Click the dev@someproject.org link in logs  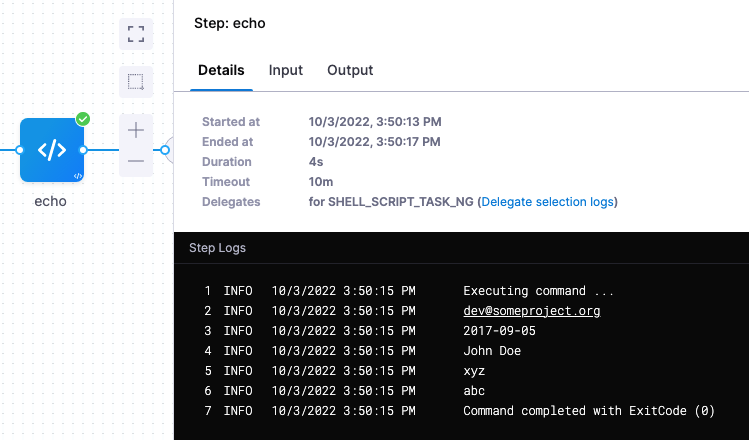point(531,311)
